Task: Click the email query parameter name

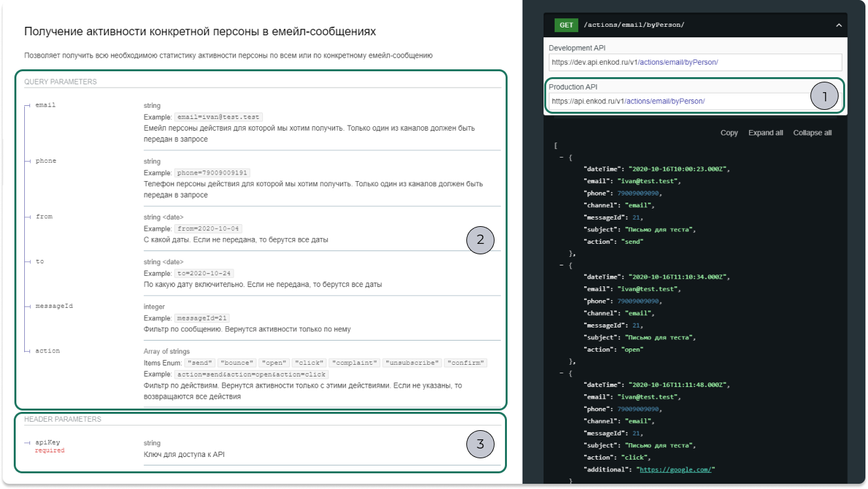Action: click(45, 105)
